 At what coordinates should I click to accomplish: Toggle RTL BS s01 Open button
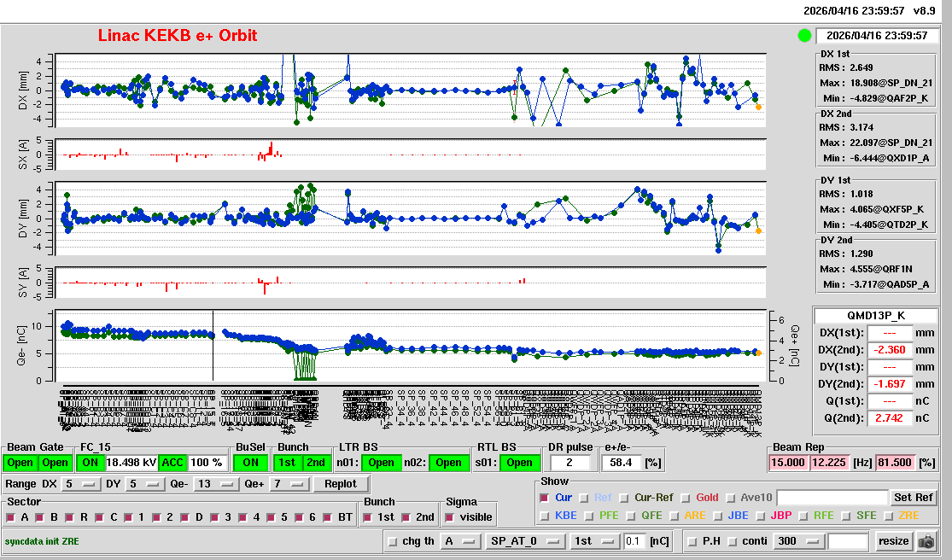tap(519, 463)
